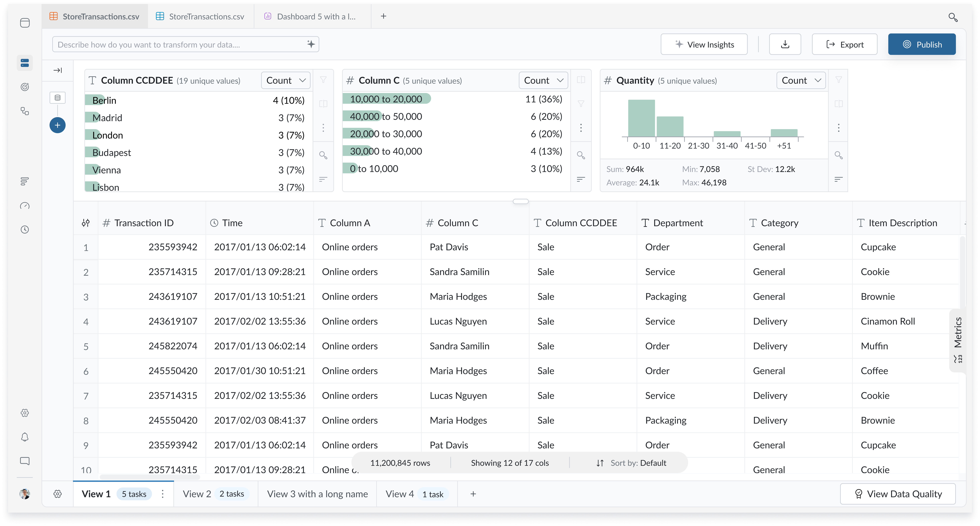Viewport: 980px width, 526px height.
Task: Toggle the column settings icon in table header
Action: click(x=86, y=223)
